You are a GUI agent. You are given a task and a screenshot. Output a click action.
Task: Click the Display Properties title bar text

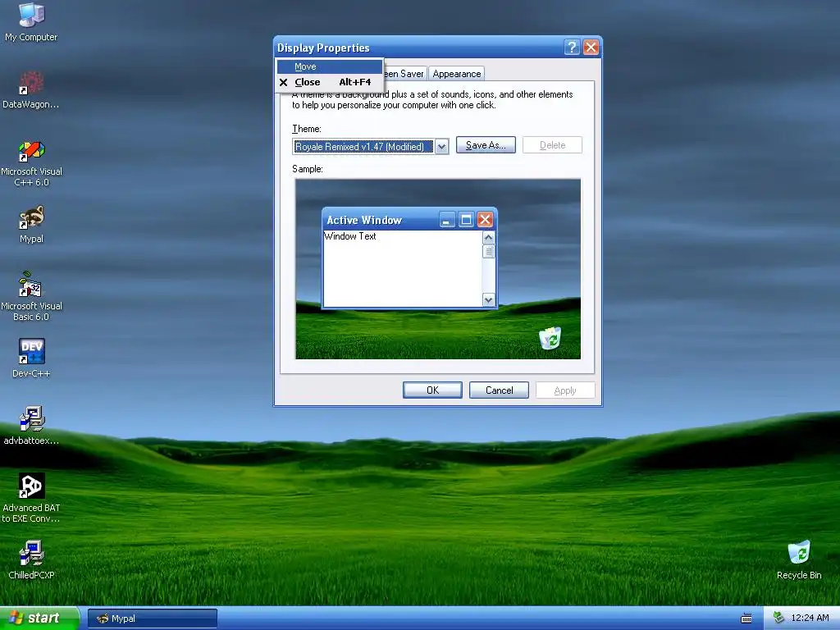point(323,48)
